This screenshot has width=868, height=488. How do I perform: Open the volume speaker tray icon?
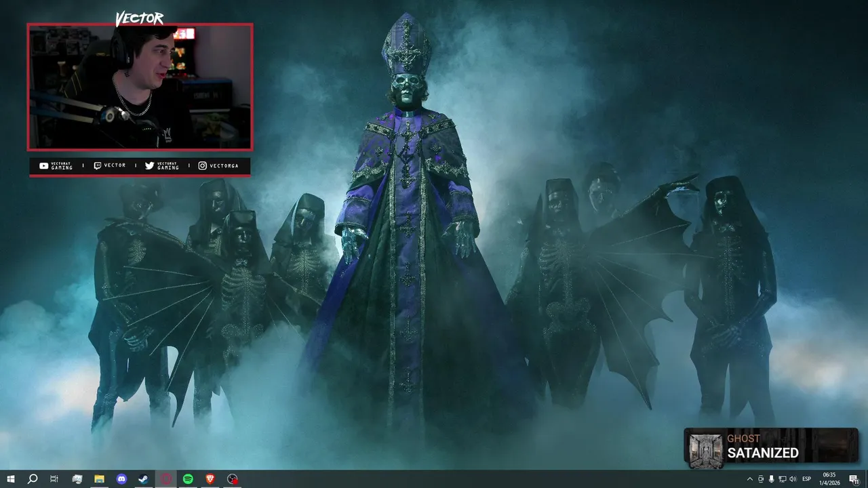[793, 479]
